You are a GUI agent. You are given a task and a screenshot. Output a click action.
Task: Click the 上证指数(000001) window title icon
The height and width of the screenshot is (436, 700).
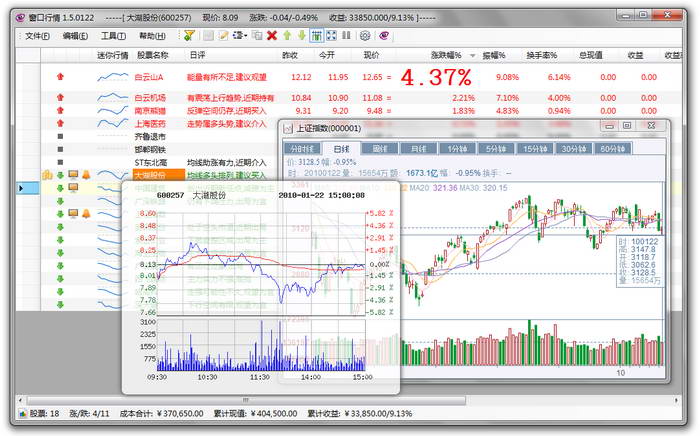288,129
